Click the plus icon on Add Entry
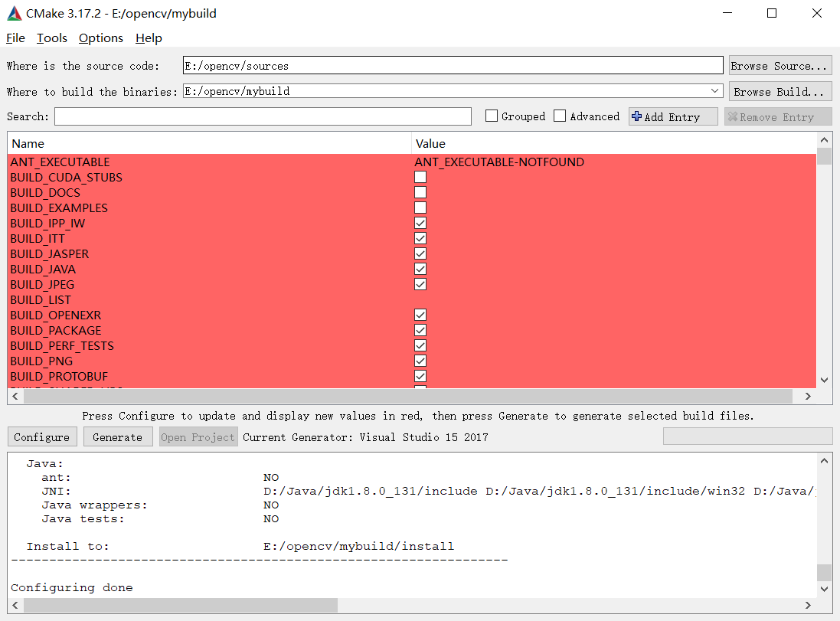The width and height of the screenshot is (840, 621). point(636,116)
